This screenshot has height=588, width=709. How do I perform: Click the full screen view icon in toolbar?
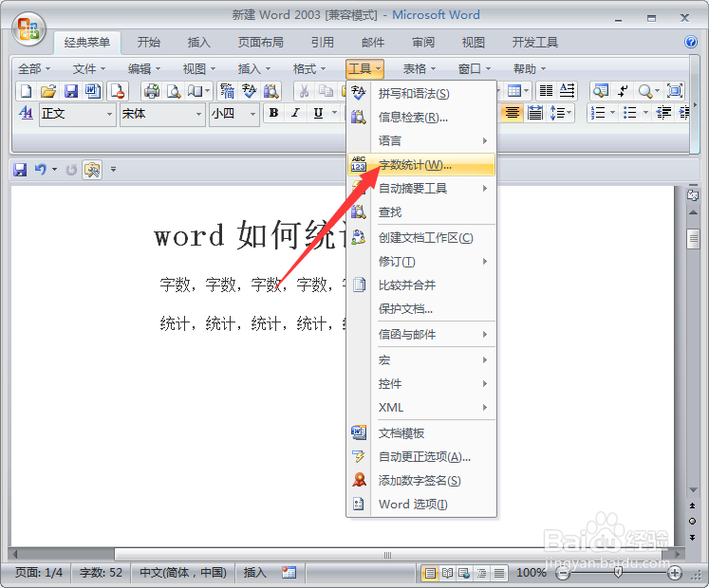coord(675,91)
